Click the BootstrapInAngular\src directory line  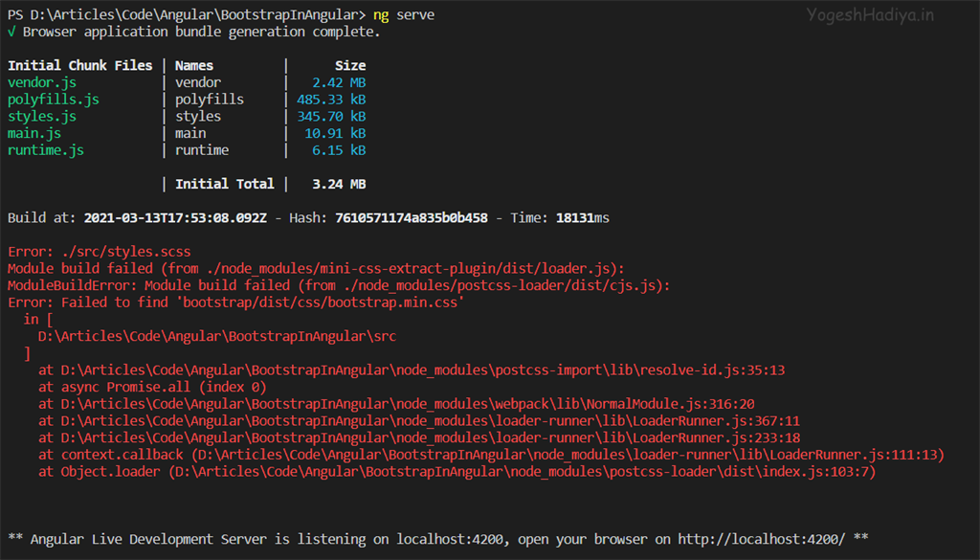tap(217, 336)
